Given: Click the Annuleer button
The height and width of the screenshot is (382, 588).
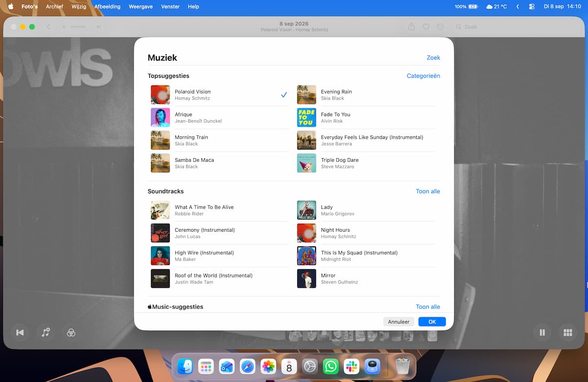Looking at the screenshot, I should point(399,322).
